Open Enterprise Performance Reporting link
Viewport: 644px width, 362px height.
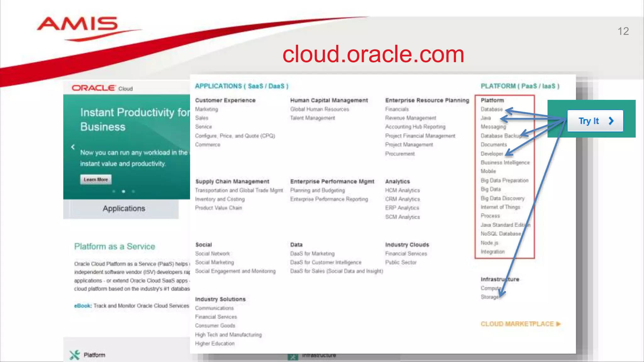point(329,199)
